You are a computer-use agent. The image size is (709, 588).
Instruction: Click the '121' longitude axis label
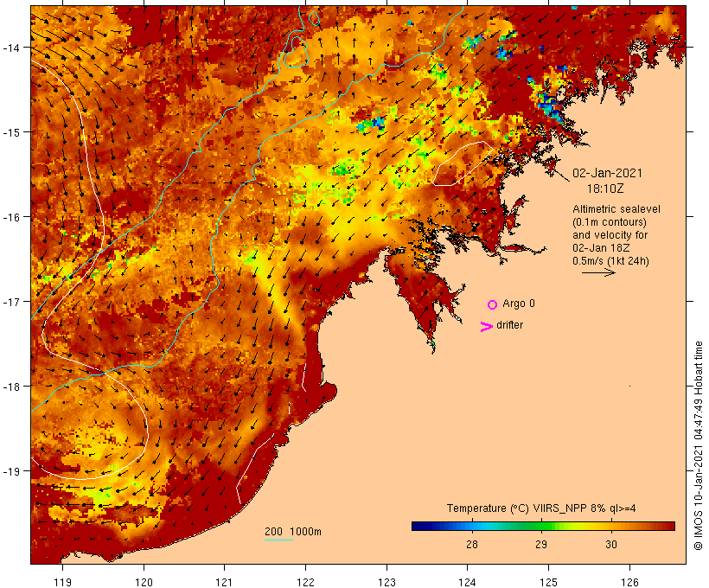coord(224,582)
